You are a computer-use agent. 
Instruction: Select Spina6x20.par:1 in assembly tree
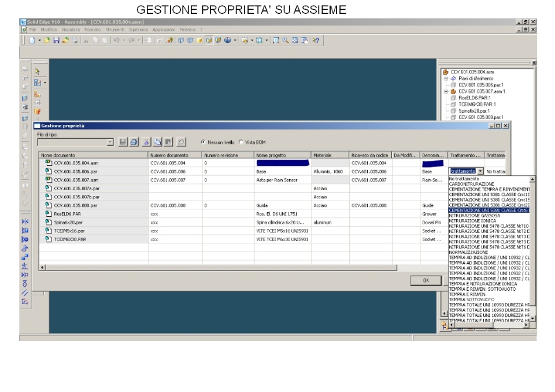(474, 111)
